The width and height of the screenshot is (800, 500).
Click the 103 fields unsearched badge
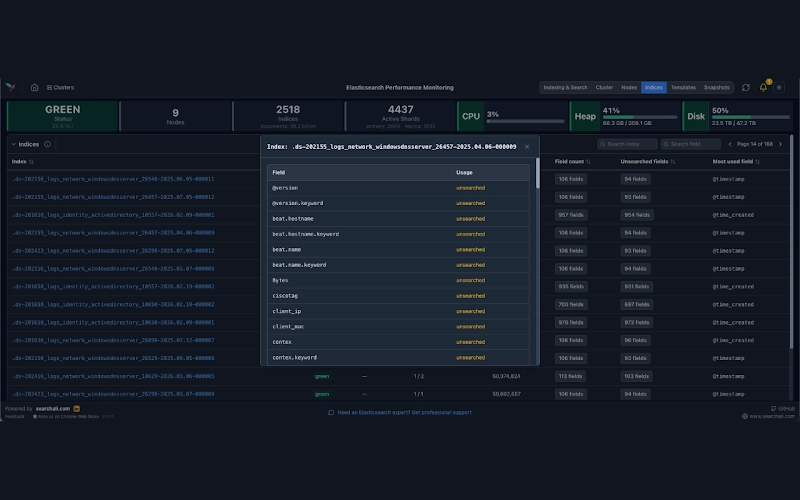coord(636,377)
